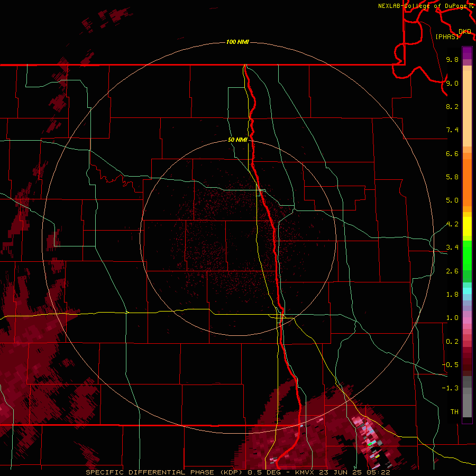Screen dimensions: 476x476
Task: Click the 4.2 scale value
Action: tap(452, 224)
